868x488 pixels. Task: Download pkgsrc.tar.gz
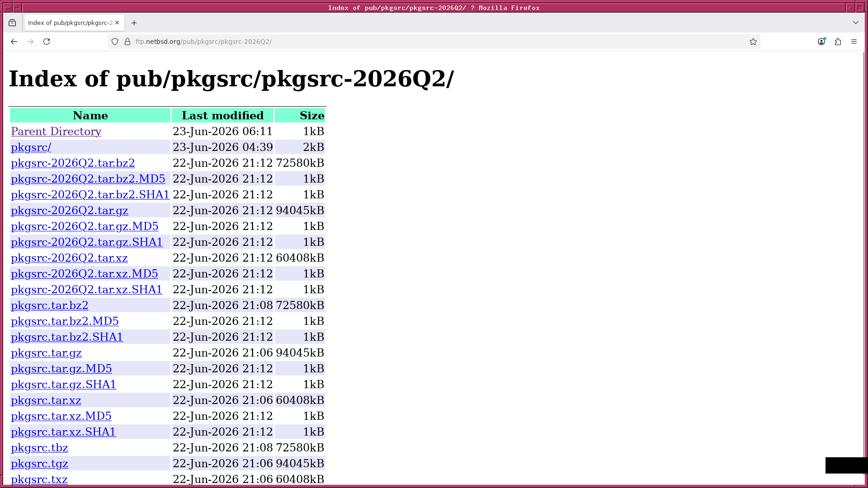(46, 353)
